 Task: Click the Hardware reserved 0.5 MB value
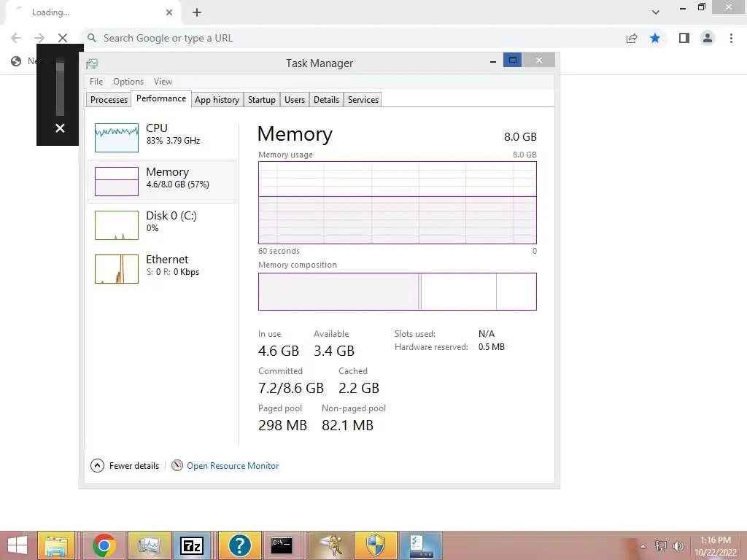coord(491,347)
